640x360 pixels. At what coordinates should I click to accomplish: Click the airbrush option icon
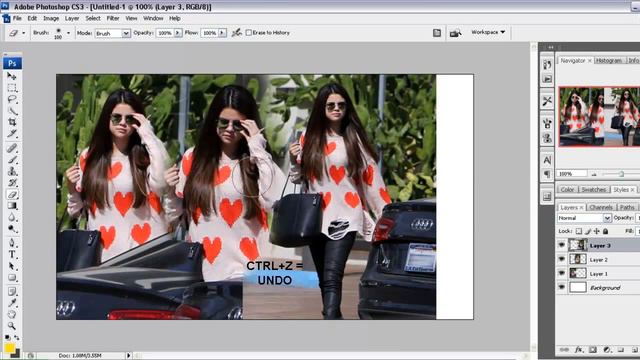pyautogui.click(x=236, y=33)
